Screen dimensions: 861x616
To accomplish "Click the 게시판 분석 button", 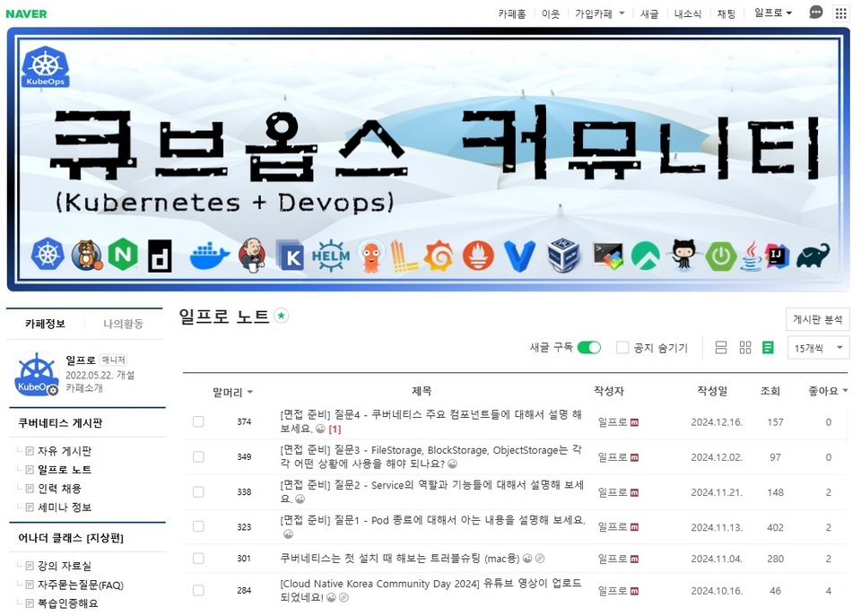I will [x=818, y=319].
